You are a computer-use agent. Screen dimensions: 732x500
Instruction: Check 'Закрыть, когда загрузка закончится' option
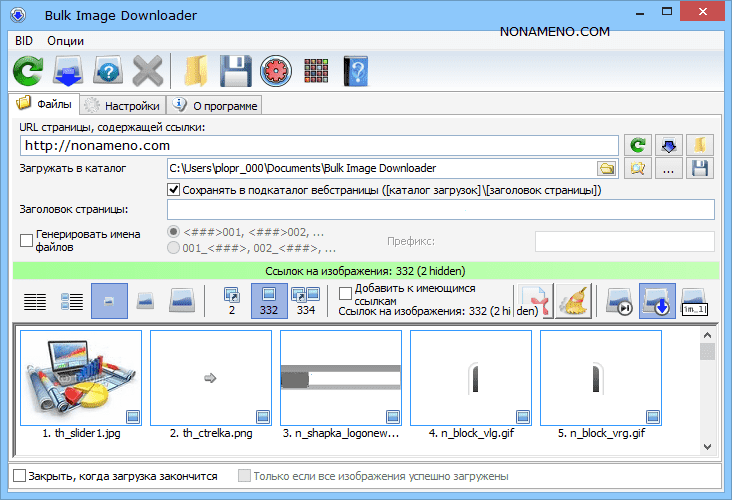[x=20, y=476]
